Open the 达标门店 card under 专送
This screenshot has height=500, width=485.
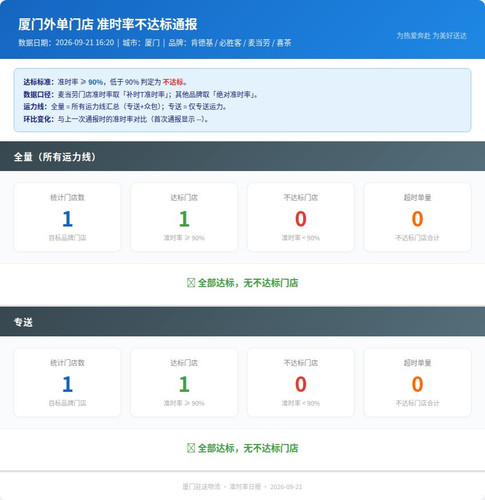click(184, 382)
